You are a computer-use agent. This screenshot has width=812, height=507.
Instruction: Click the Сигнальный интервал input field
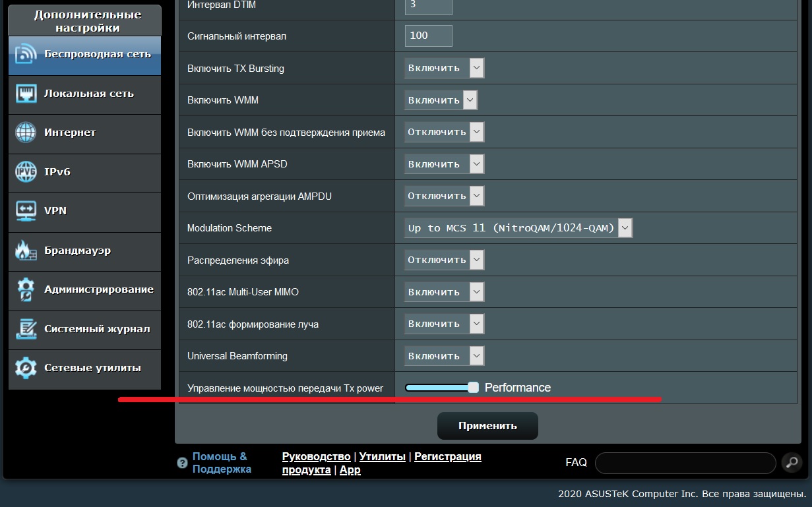428,36
